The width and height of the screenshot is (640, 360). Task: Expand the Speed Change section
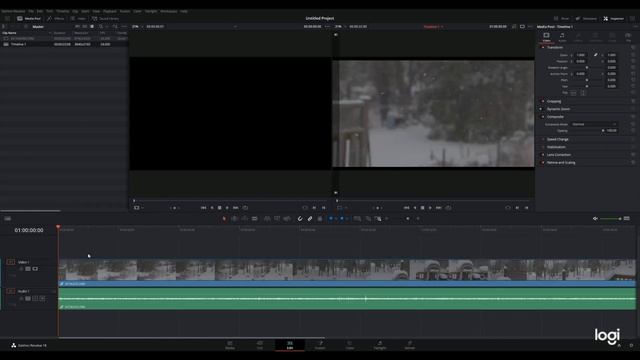[558, 139]
